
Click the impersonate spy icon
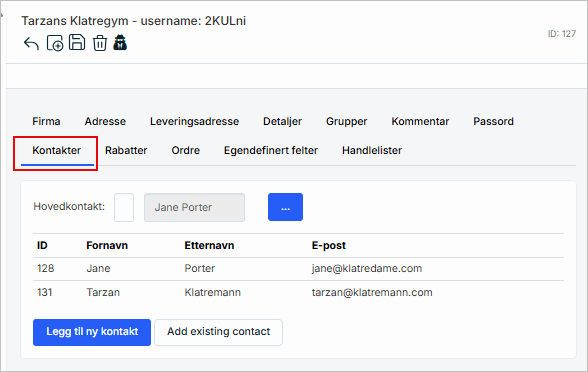point(120,42)
